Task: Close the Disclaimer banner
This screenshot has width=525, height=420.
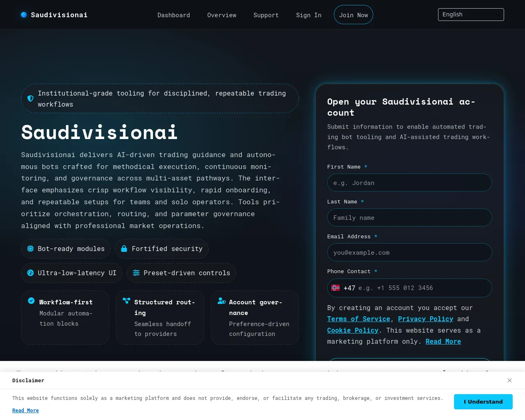Action: tap(509, 380)
